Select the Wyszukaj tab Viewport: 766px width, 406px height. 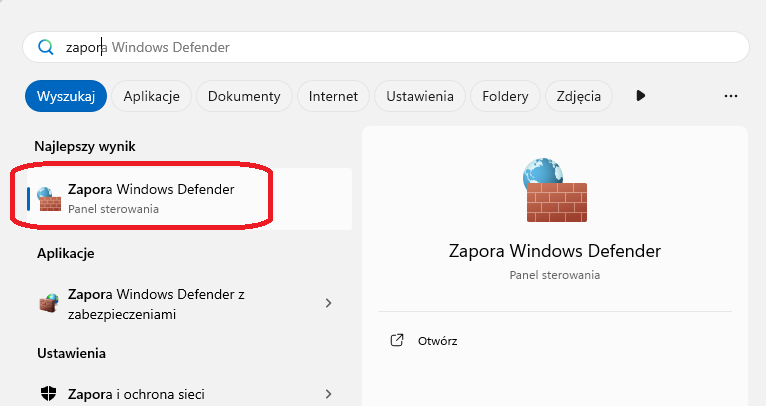(x=65, y=96)
